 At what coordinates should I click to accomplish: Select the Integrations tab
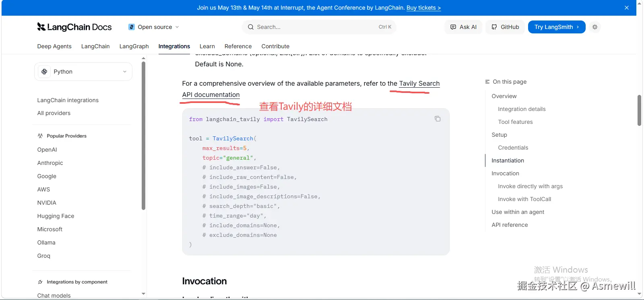pyautogui.click(x=174, y=46)
